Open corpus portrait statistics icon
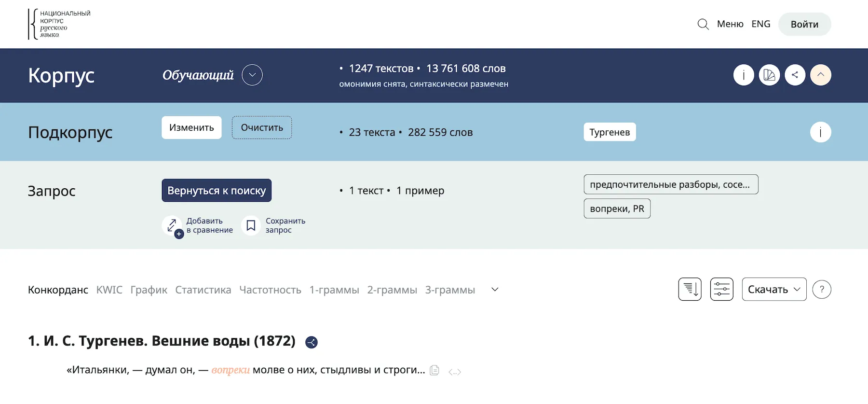Screen dimensions: 868x404 pos(769,75)
